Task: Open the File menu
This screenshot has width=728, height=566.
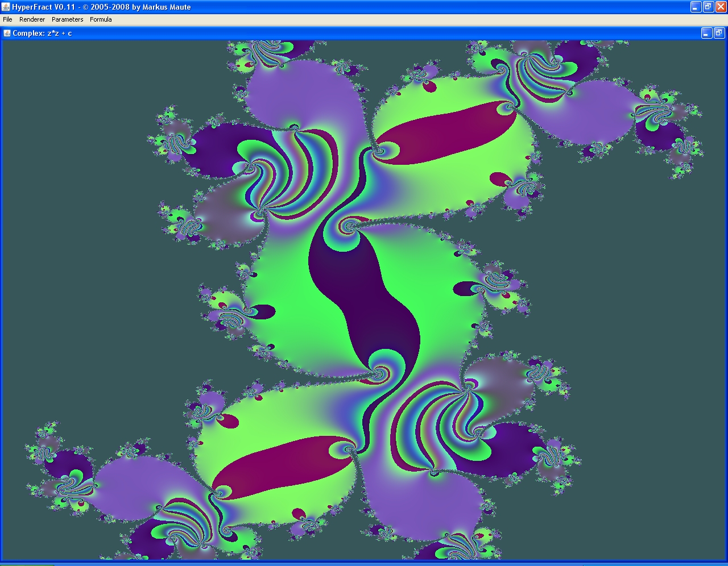Action: 7,19
